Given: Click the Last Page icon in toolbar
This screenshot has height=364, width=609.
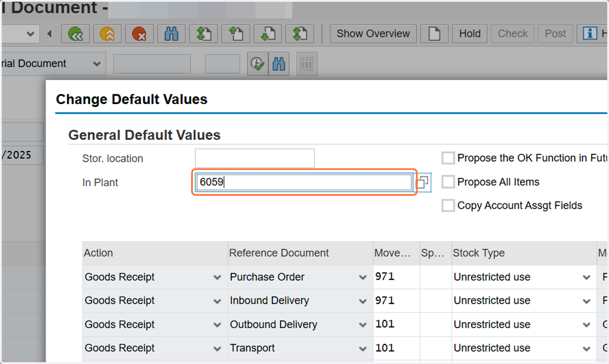Looking at the screenshot, I should coord(299,34).
